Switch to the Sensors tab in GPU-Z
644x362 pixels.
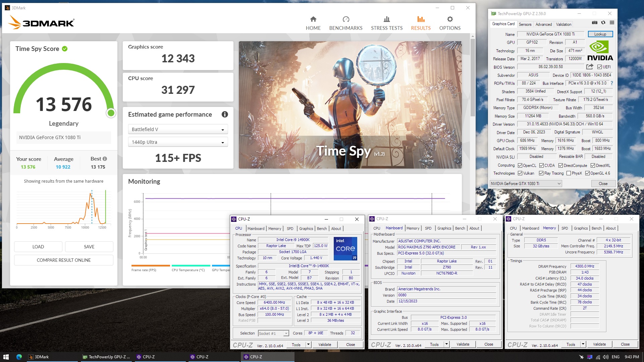pos(525,24)
